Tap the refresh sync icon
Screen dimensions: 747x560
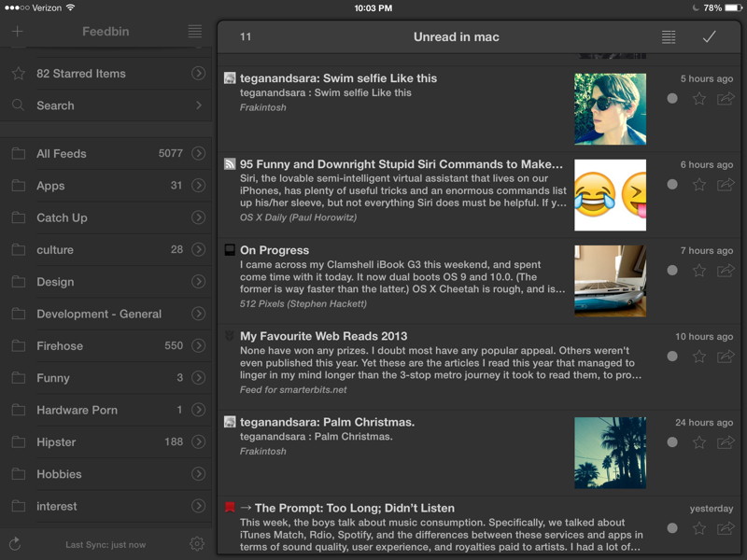[x=15, y=543]
